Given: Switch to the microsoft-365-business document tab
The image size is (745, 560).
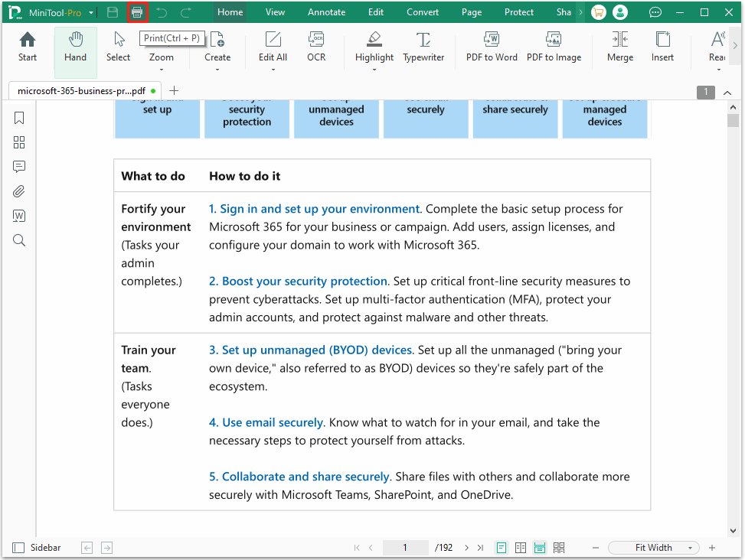Looking at the screenshot, I should tap(79, 90).
